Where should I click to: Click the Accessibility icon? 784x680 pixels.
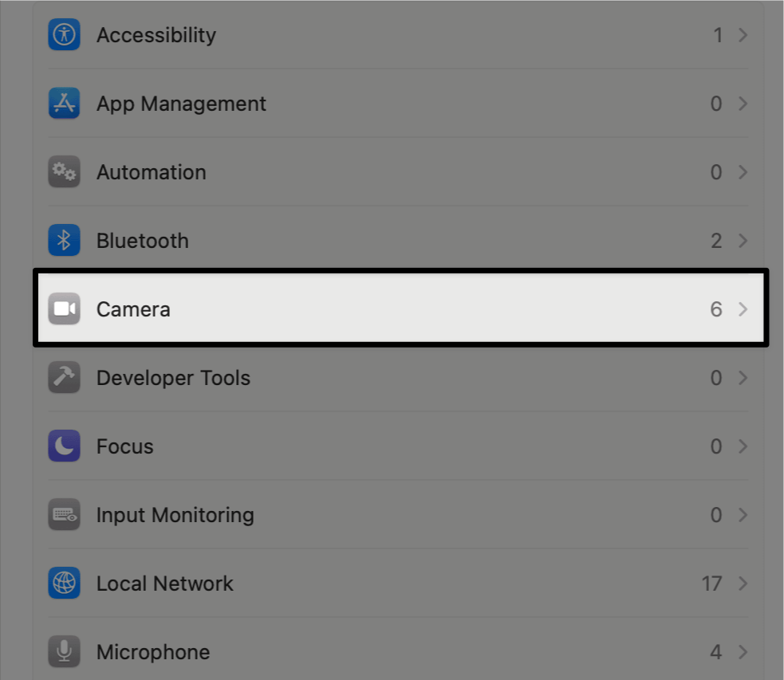[64, 34]
